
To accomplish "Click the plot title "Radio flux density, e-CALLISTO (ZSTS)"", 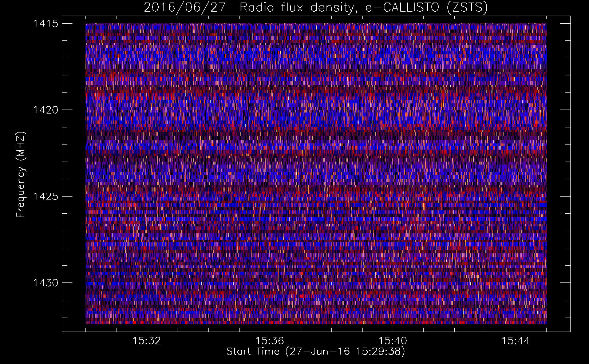I will pyautogui.click(x=363, y=8).
